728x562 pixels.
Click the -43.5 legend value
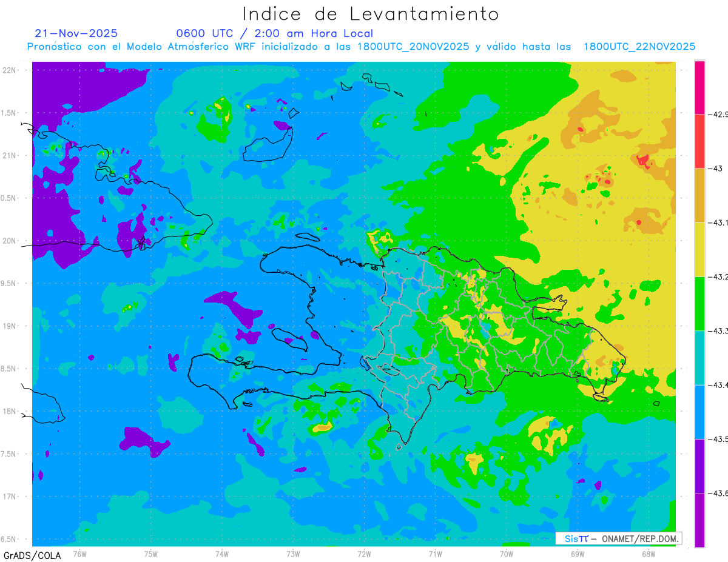point(718,439)
